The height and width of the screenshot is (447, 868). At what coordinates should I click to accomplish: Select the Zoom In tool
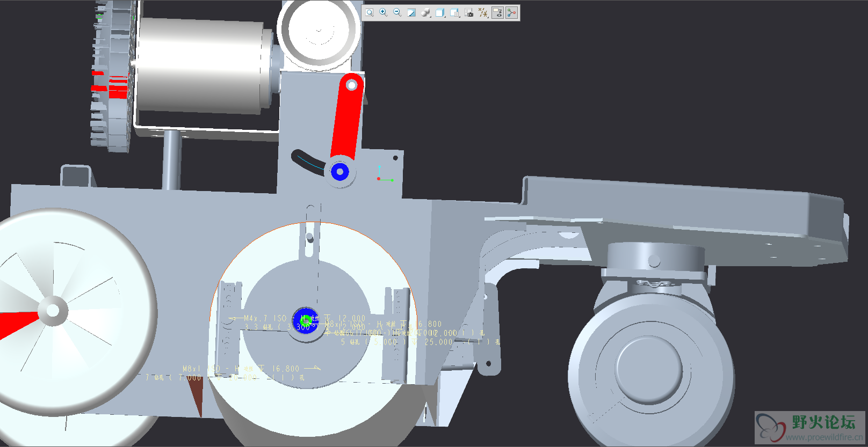[384, 13]
